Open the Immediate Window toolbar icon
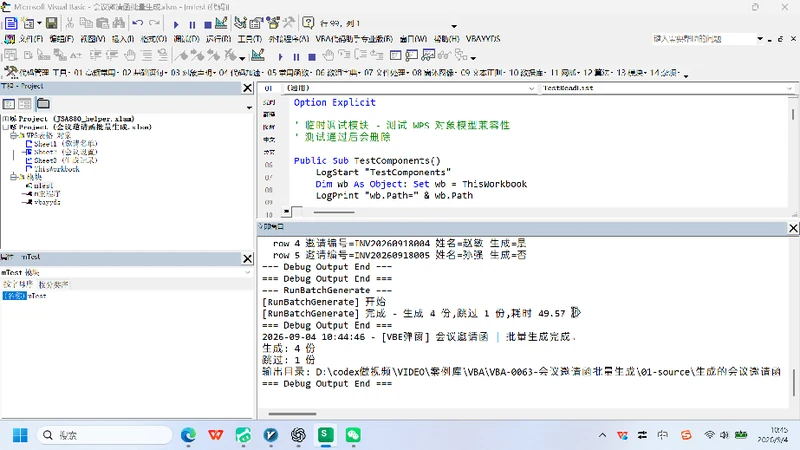 [412, 55]
